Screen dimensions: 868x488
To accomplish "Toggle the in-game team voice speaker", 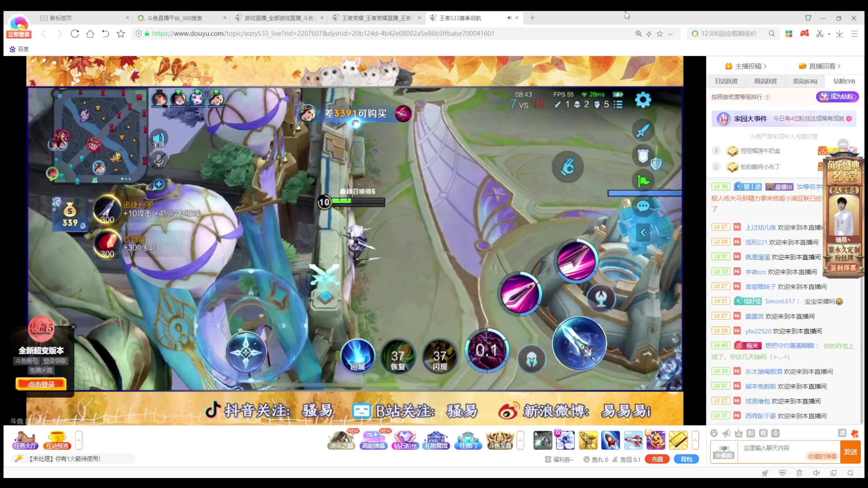I will (158, 139).
